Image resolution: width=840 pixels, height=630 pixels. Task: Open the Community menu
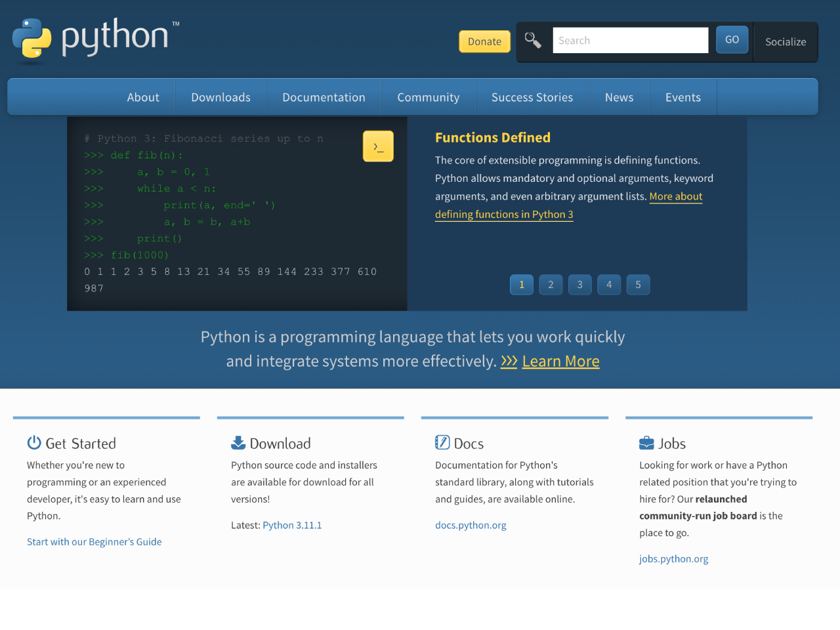tap(429, 97)
